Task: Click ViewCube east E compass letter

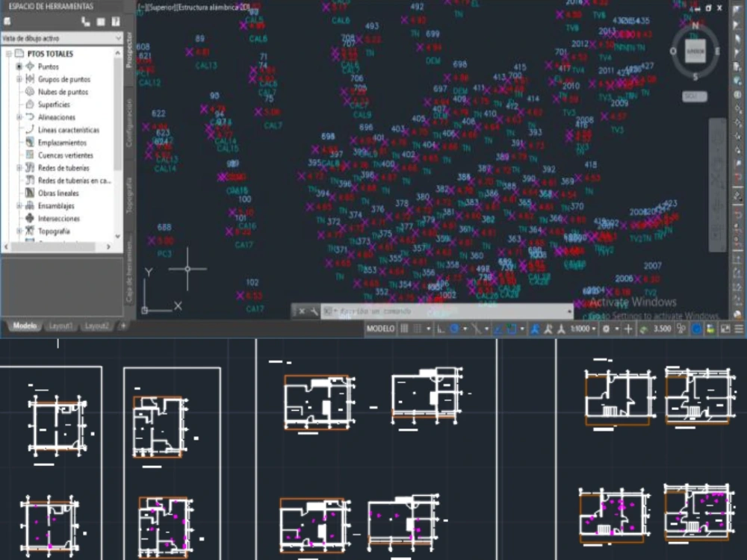Action: point(717,51)
